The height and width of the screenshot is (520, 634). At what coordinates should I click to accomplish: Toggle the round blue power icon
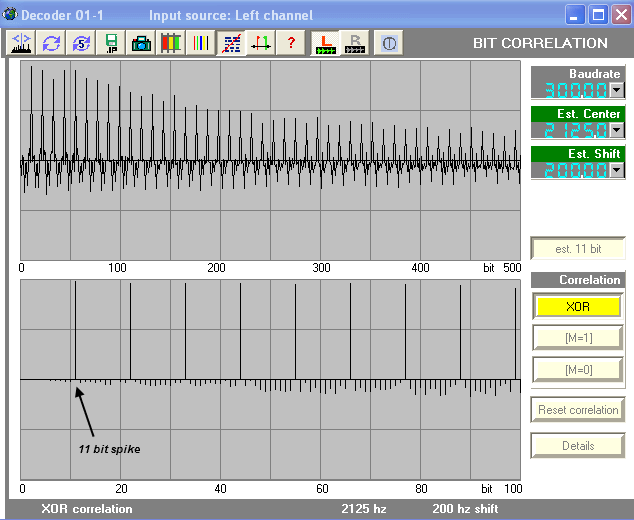[x=389, y=43]
